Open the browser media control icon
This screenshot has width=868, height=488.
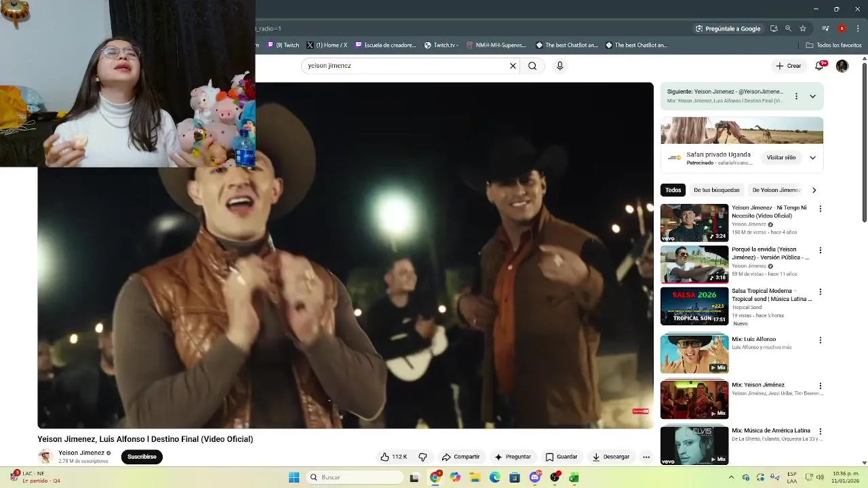click(x=825, y=28)
